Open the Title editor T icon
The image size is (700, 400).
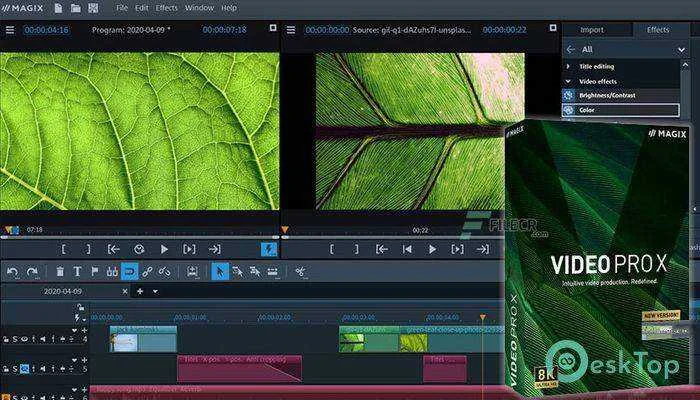[x=77, y=271]
